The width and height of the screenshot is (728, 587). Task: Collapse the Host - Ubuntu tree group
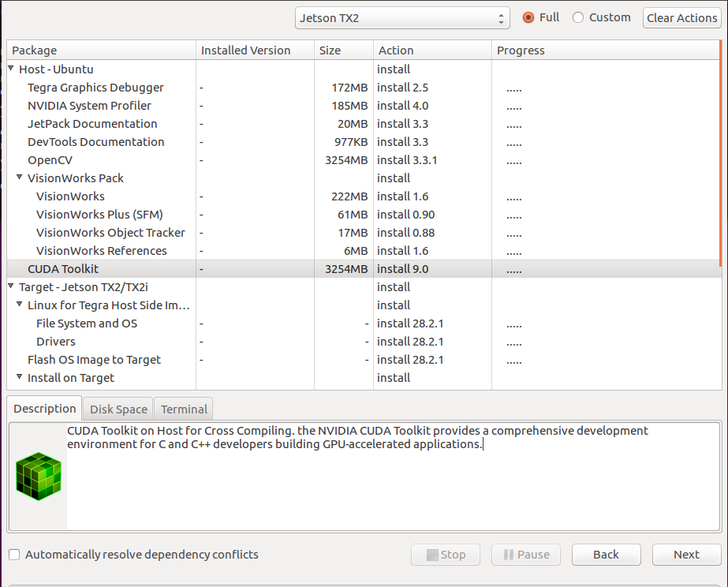click(11, 69)
